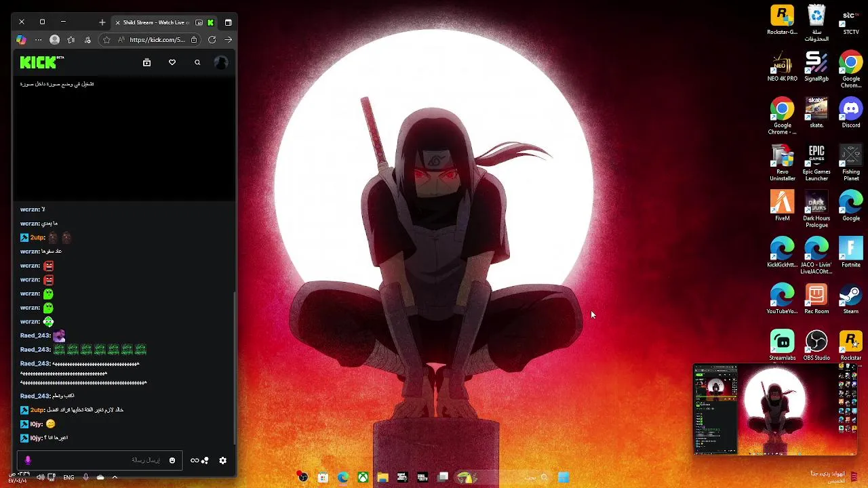868x488 pixels.
Task: Launch SignalRgb from desktop
Action: pyautogui.click(x=816, y=67)
